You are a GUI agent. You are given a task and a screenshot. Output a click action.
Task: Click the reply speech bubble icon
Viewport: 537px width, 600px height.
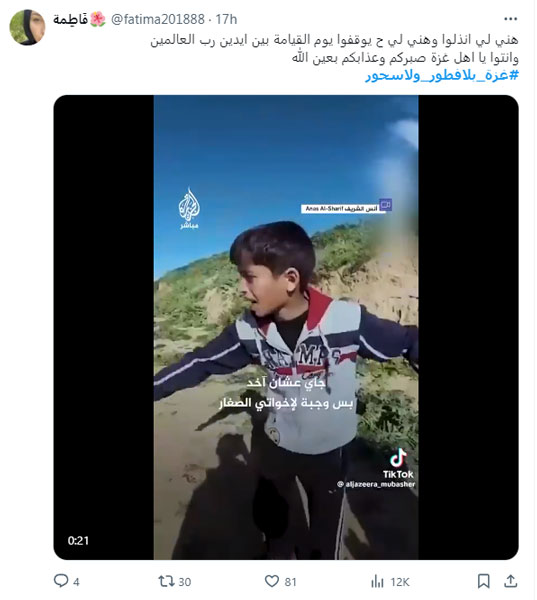[x=61, y=580]
